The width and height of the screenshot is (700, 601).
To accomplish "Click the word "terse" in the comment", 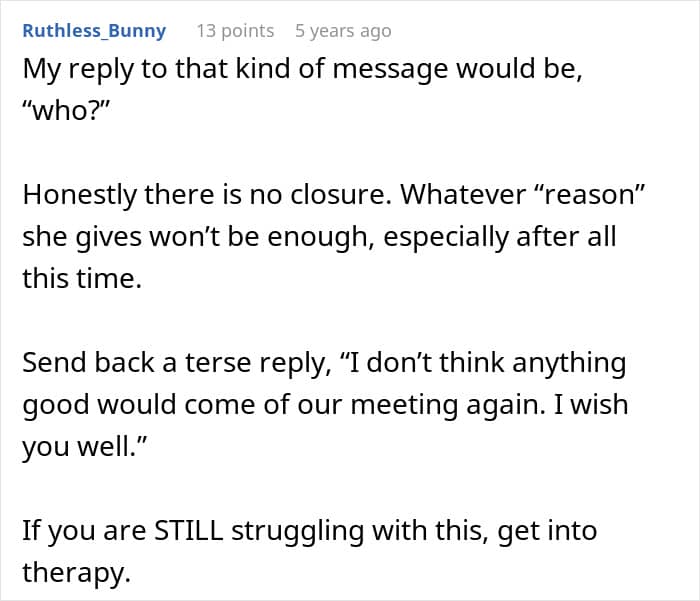I will coord(211,363).
